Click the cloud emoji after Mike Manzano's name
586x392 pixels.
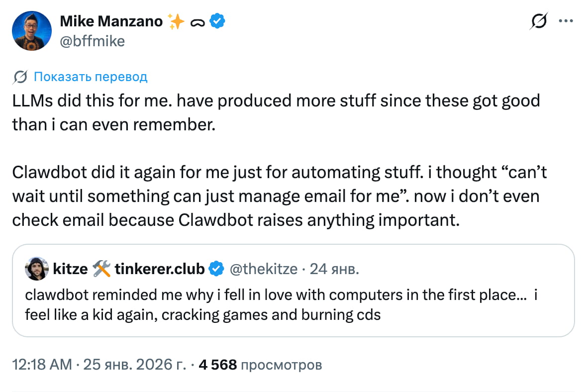pyautogui.click(x=196, y=21)
